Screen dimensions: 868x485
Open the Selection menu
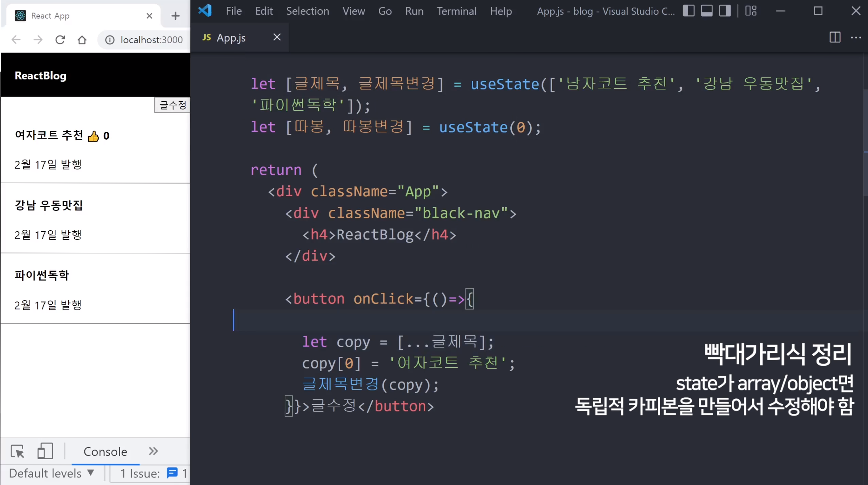coord(307,11)
